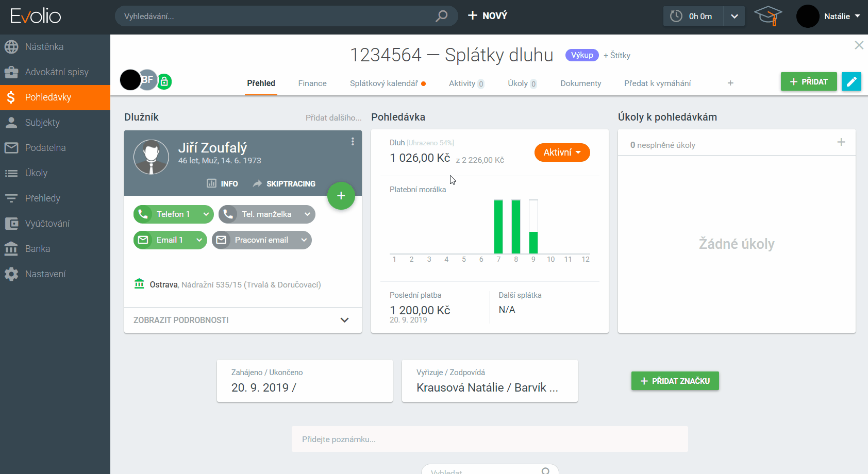Click the green lock icon near avatars

tap(164, 81)
